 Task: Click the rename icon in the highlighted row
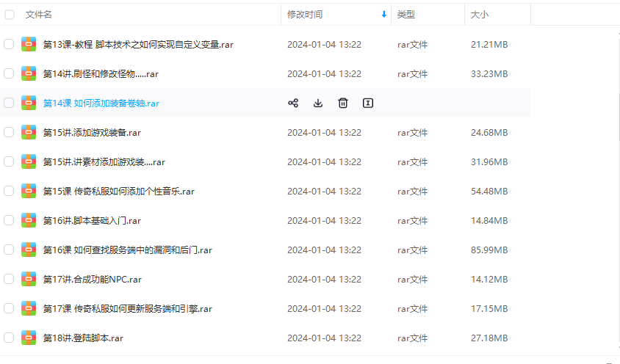368,103
